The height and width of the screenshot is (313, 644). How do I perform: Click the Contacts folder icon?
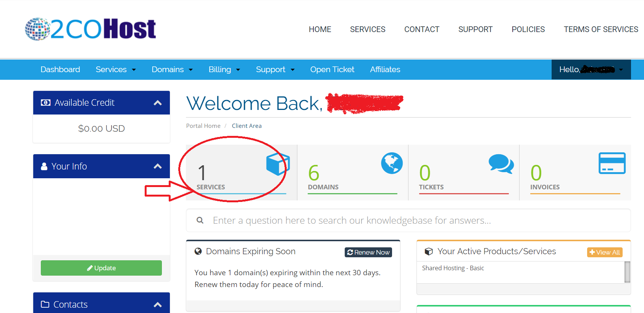point(45,304)
